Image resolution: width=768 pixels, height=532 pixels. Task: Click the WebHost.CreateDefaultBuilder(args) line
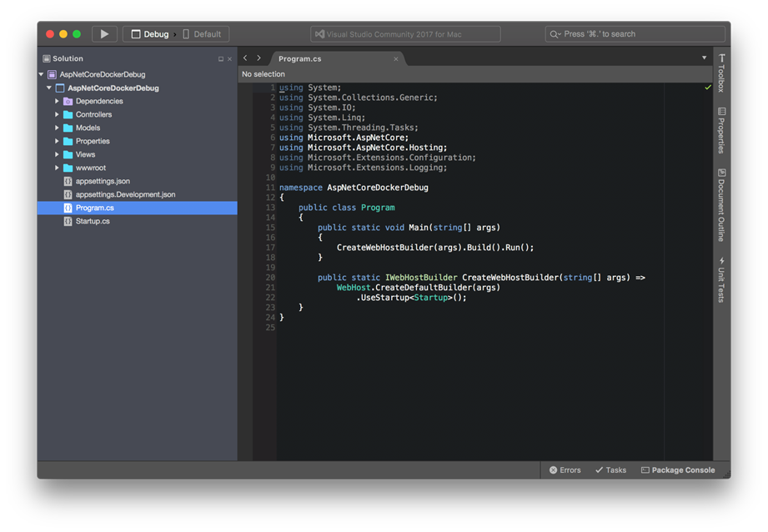(419, 288)
